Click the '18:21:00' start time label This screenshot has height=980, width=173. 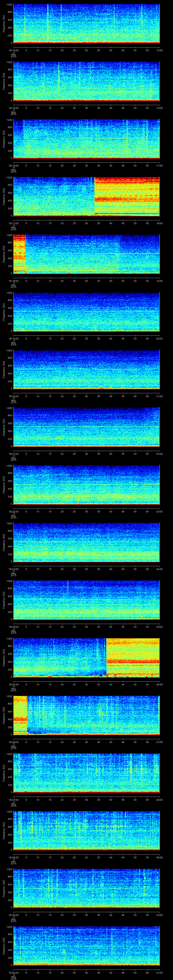[x=13, y=454]
